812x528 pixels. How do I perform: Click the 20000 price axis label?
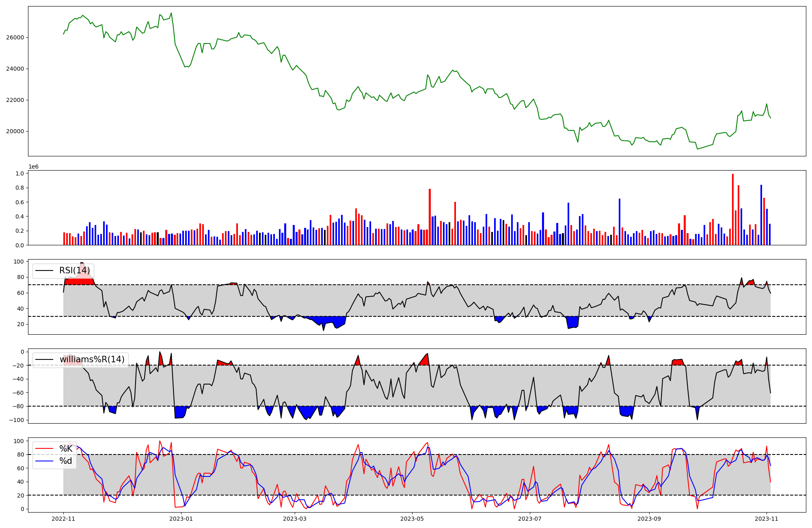15,132
